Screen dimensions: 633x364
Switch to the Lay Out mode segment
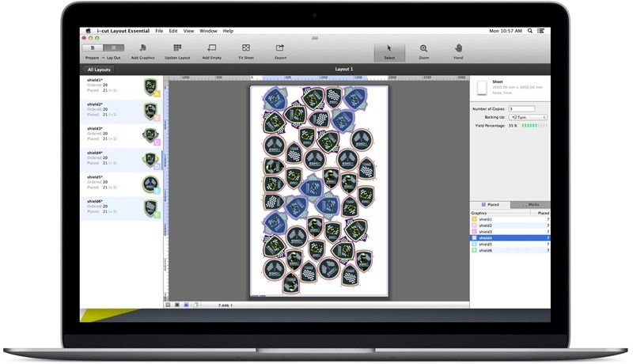[x=113, y=47]
